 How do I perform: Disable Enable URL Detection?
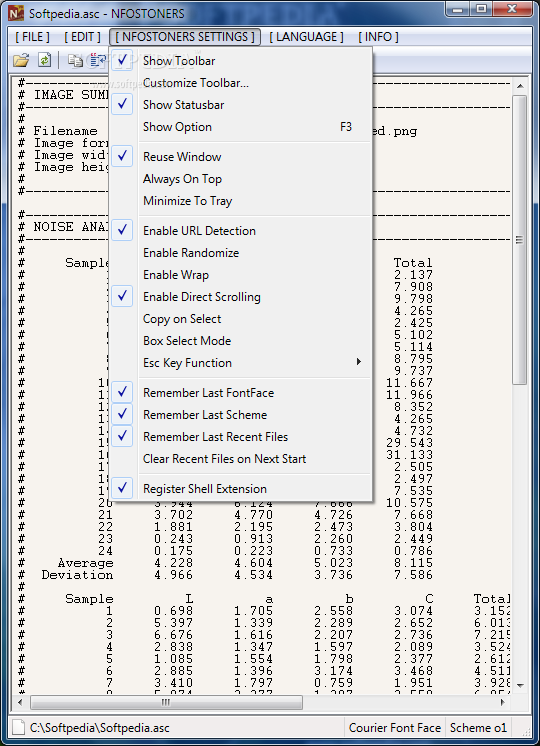(x=241, y=231)
